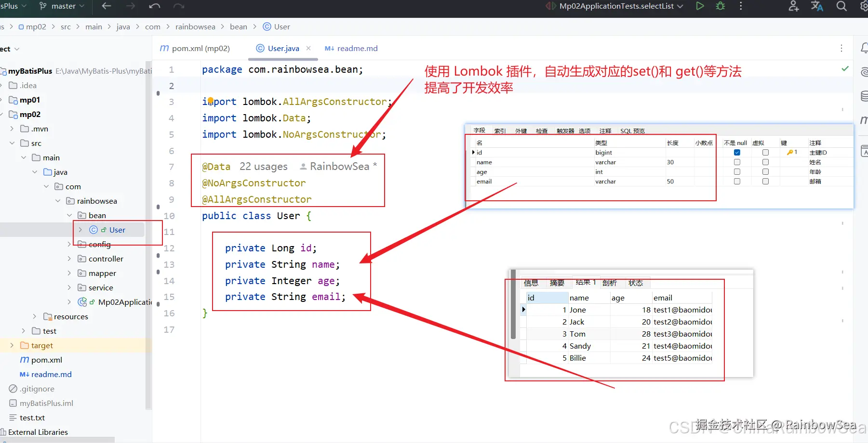
Task: Open the Maven tool window icon
Action: pos(864,119)
